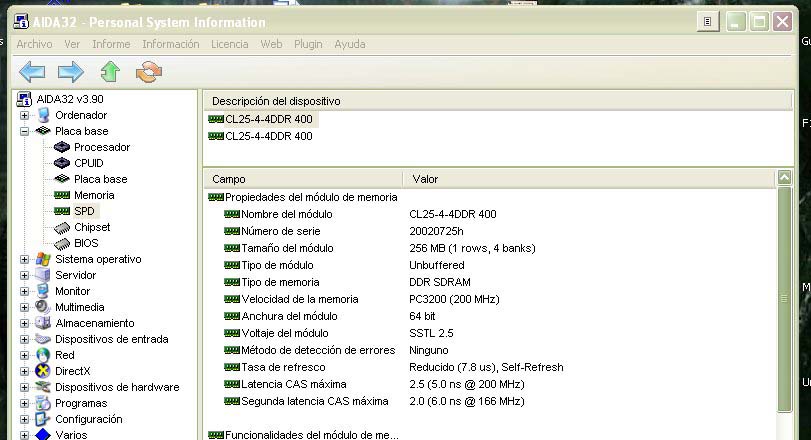811x440 pixels.
Task: Open the Información menu
Action: point(171,44)
